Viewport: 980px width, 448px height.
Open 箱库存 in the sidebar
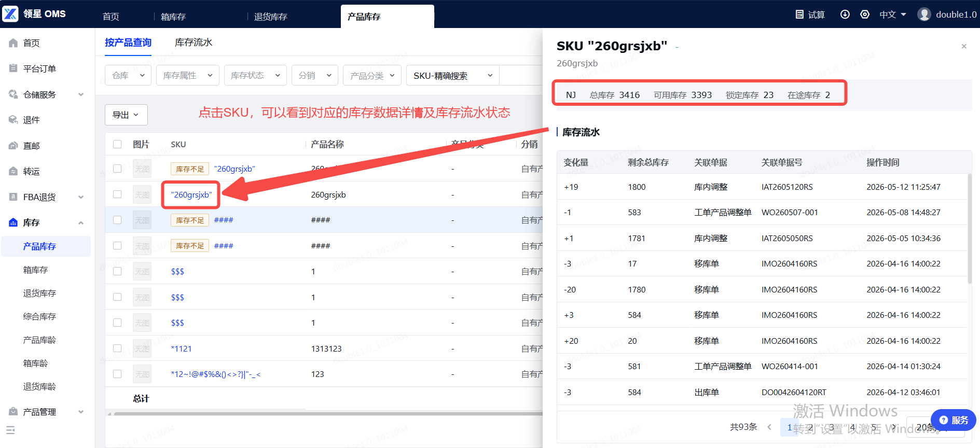click(35, 270)
